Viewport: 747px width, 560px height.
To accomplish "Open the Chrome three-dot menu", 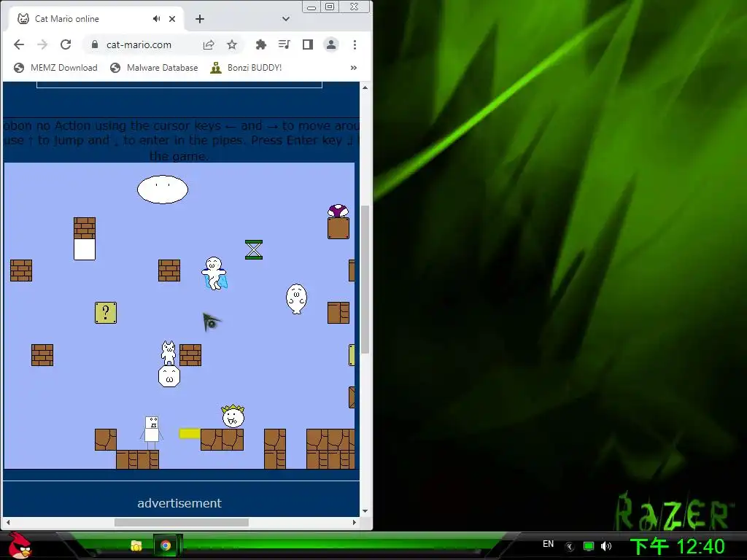I will click(x=355, y=44).
